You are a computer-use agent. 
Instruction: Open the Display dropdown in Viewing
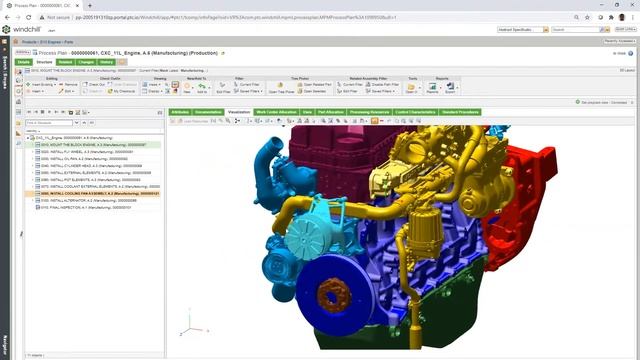click(x=151, y=91)
